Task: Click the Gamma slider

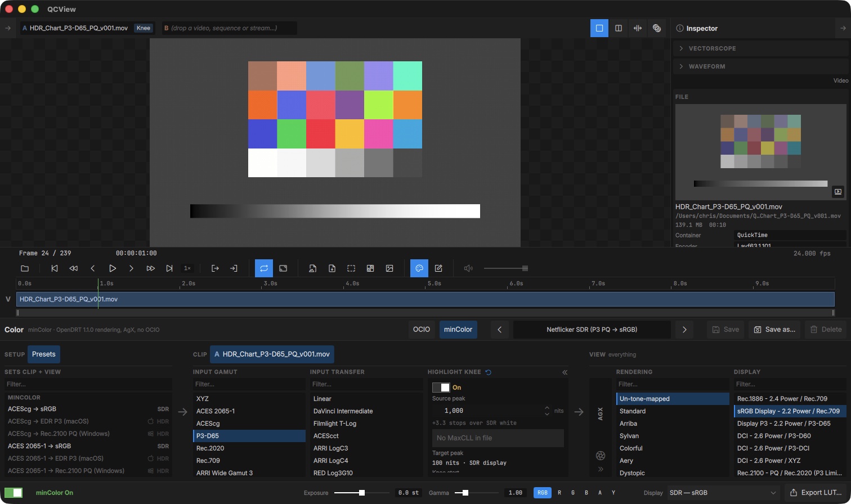Action: point(476,493)
